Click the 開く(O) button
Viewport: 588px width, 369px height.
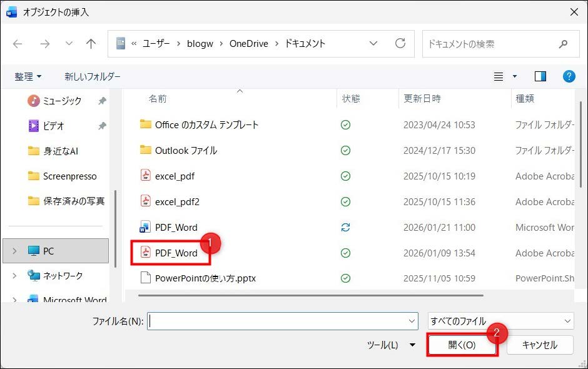tap(462, 345)
